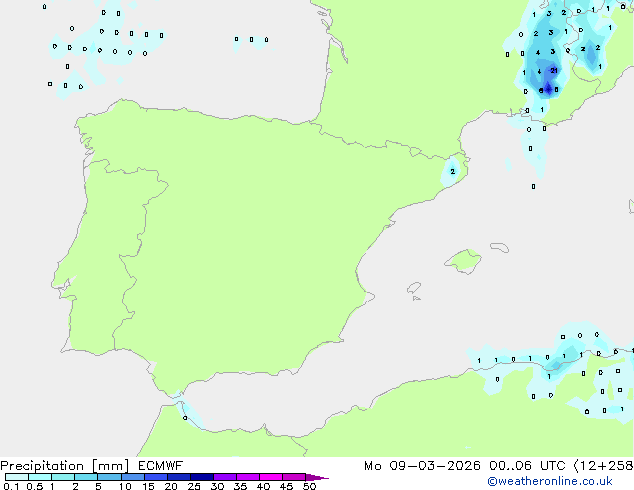Click the Ibiza island outline

click(x=414, y=288)
